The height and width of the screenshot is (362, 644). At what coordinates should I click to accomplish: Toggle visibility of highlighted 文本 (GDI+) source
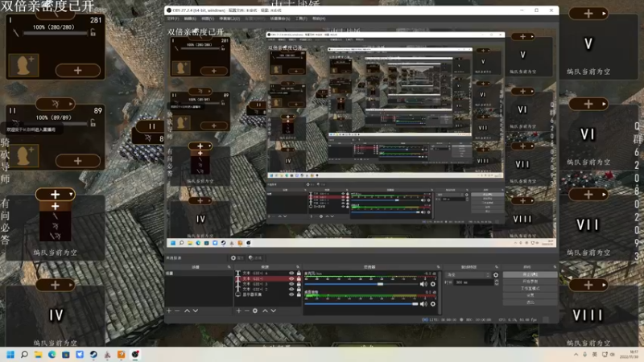(x=291, y=278)
